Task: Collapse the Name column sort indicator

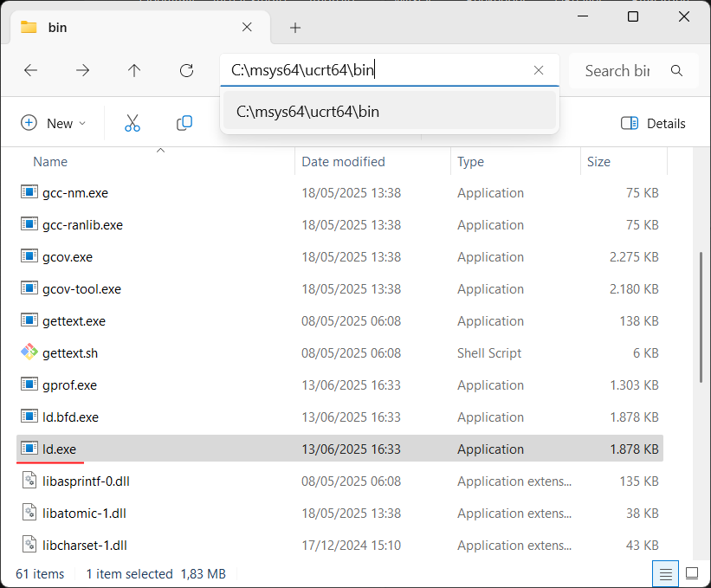Action: (x=160, y=150)
